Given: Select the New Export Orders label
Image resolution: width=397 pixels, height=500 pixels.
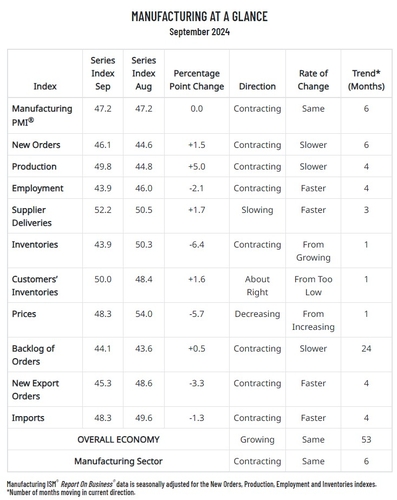Looking at the screenshot, I should pos(35,390).
